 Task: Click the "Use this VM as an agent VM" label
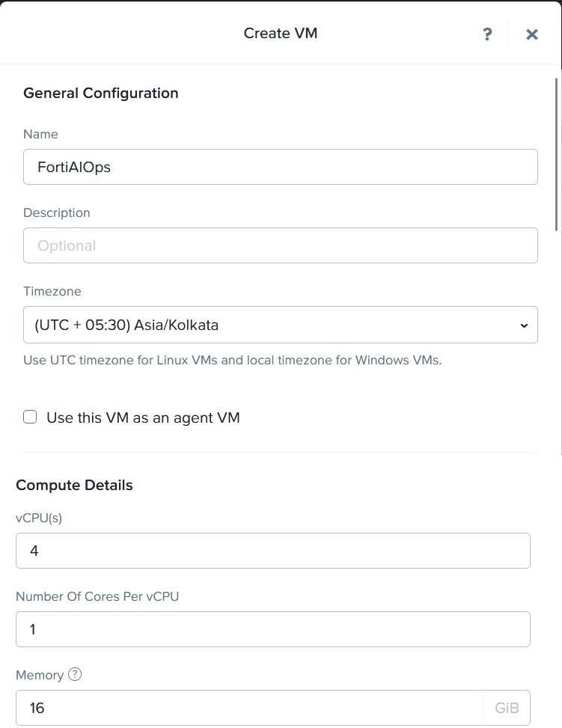143,417
